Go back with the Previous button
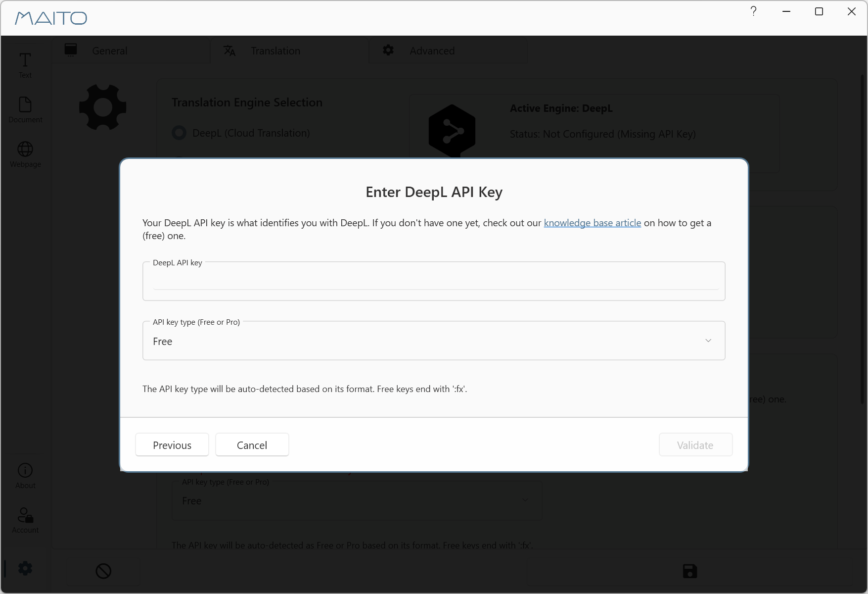Viewport: 868px width, 594px height. coord(172,445)
